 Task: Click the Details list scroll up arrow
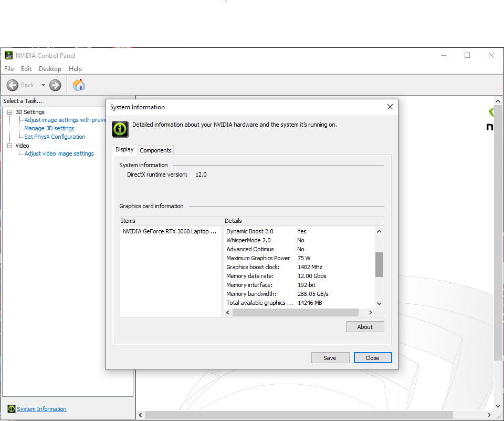(x=379, y=231)
